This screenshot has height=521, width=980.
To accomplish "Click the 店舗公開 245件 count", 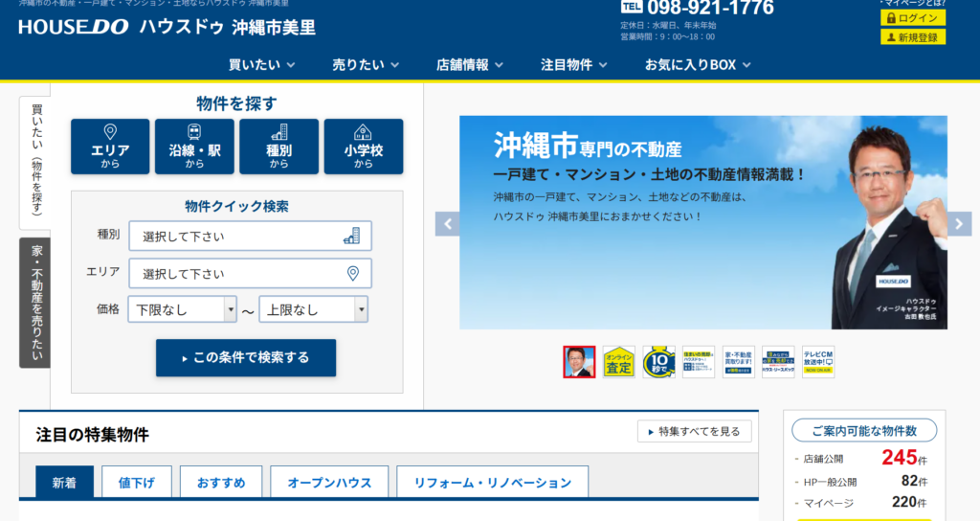I will (860, 459).
